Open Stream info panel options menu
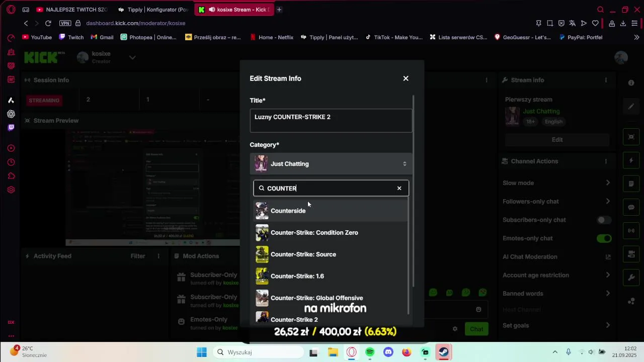The width and height of the screenshot is (644, 362). point(606,80)
